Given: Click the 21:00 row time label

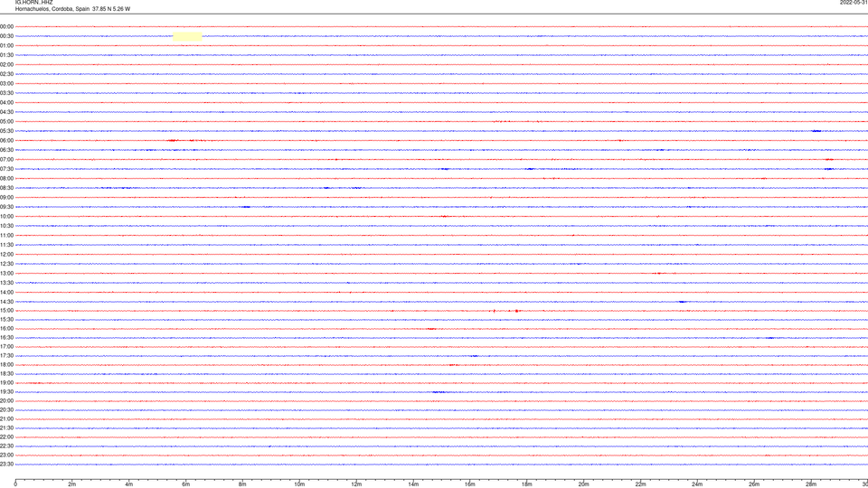Looking at the screenshot, I should click(6, 419).
